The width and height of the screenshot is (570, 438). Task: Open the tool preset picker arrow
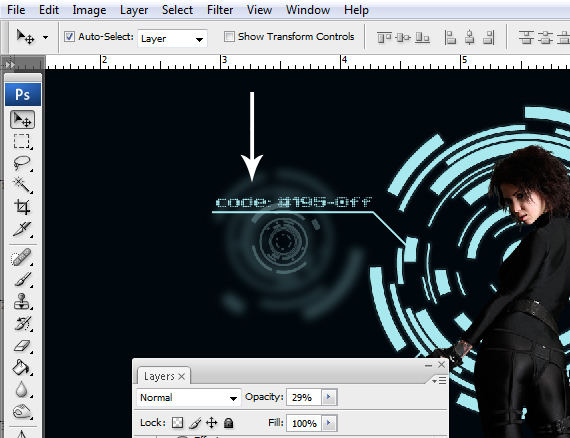tap(45, 37)
